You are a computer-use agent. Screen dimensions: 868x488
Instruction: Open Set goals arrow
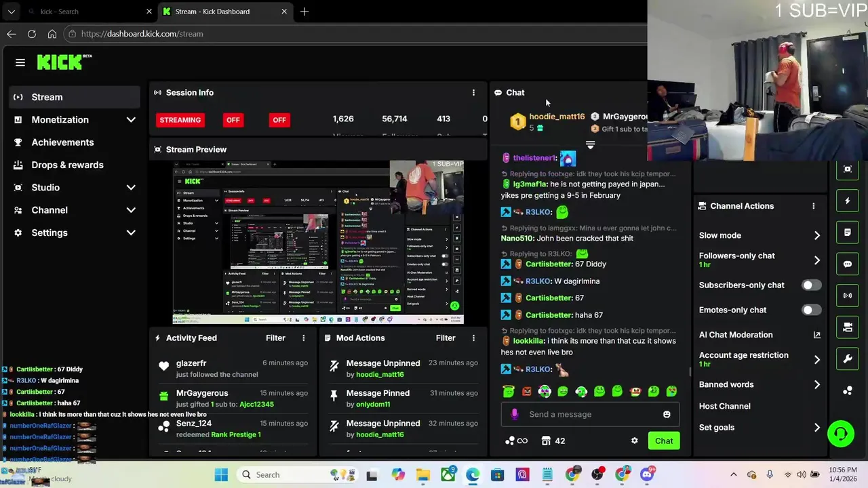point(816,428)
